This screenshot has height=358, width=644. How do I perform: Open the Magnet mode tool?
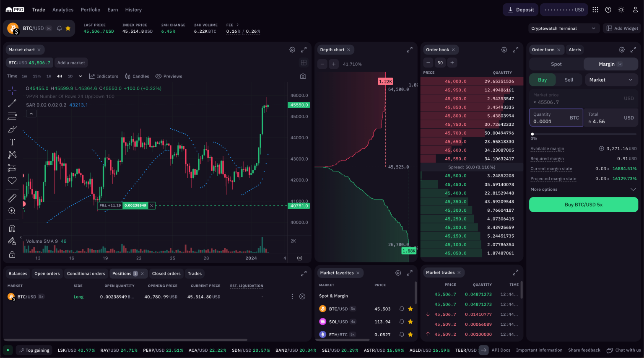click(x=12, y=228)
